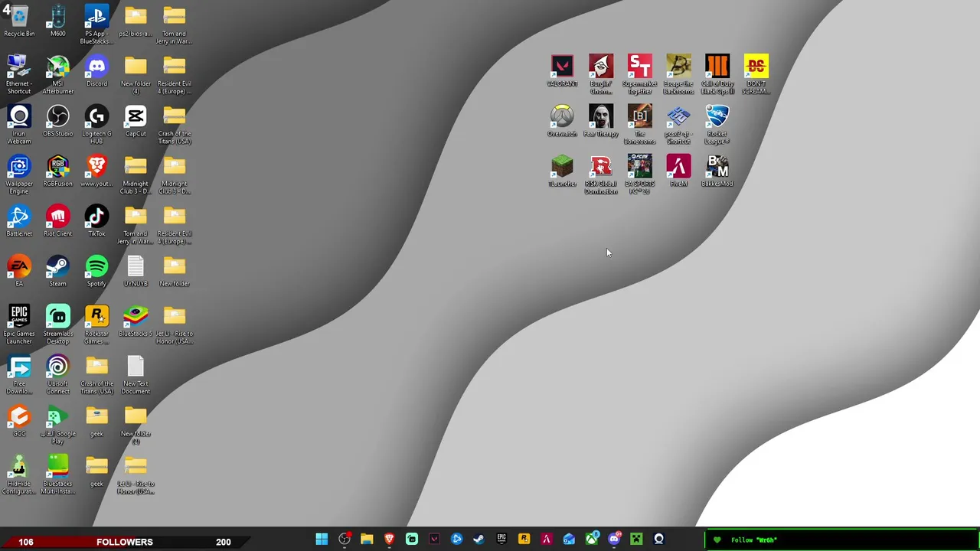Open the Google Play Games shortcut
980x551 pixels.
[57, 425]
